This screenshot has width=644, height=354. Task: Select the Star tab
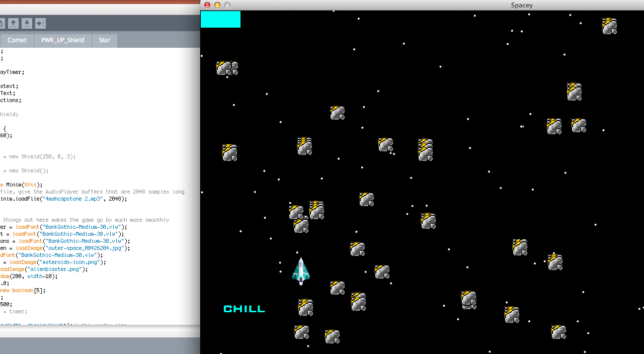[x=104, y=40]
